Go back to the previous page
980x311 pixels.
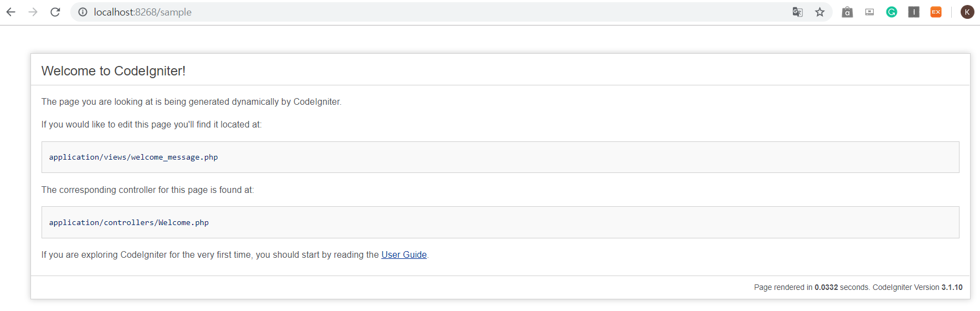pyautogui.click(x=11, y=12)
